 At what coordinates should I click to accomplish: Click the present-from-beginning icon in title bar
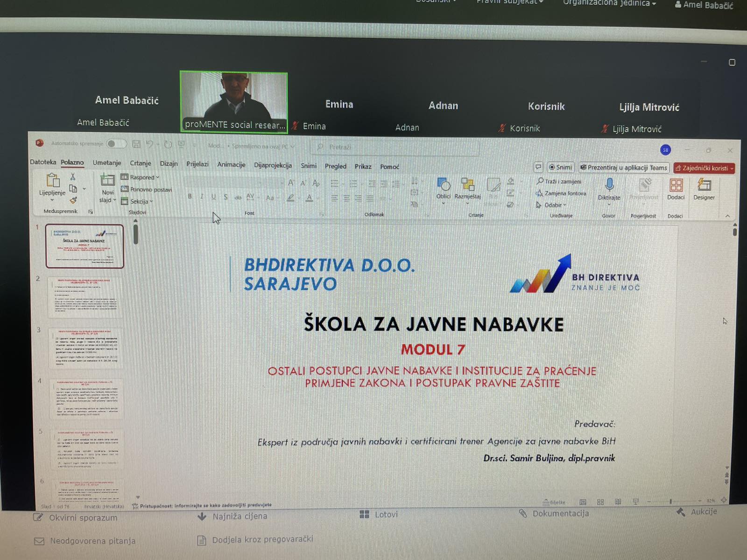[x=182, y=145]
